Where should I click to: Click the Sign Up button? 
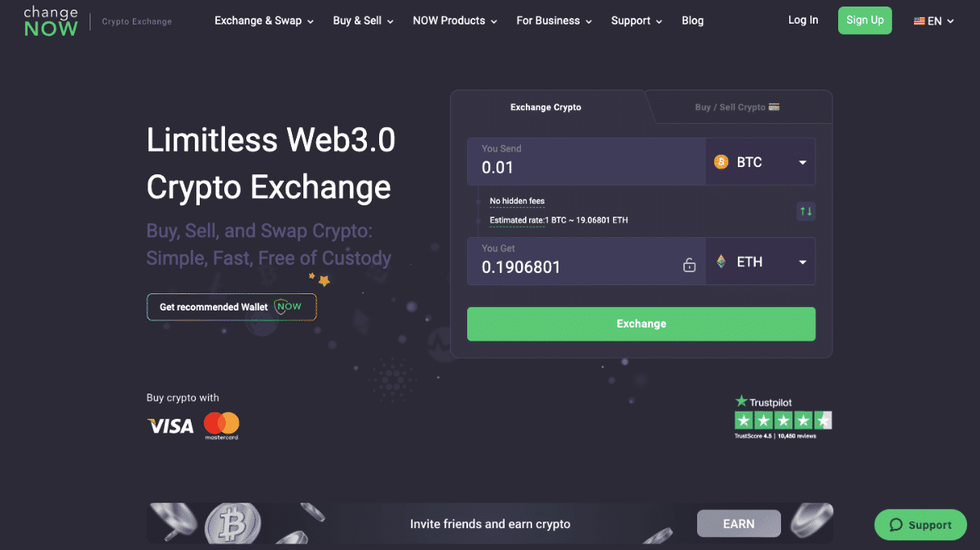point(865,20)
